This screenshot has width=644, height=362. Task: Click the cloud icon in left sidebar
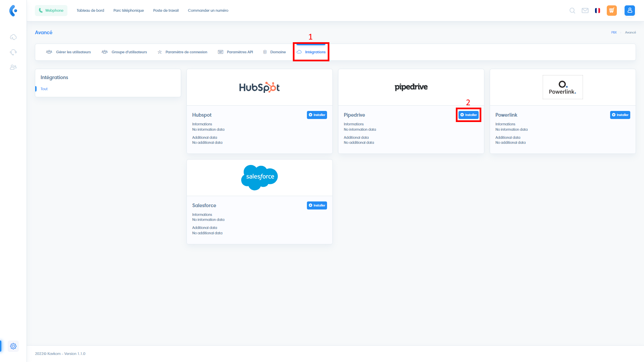[13, 37]
